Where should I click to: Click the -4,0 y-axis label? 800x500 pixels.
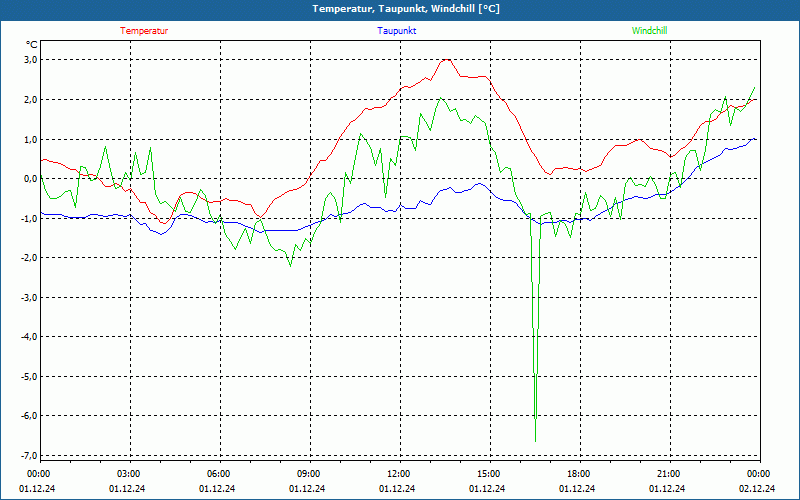(30, 337)
